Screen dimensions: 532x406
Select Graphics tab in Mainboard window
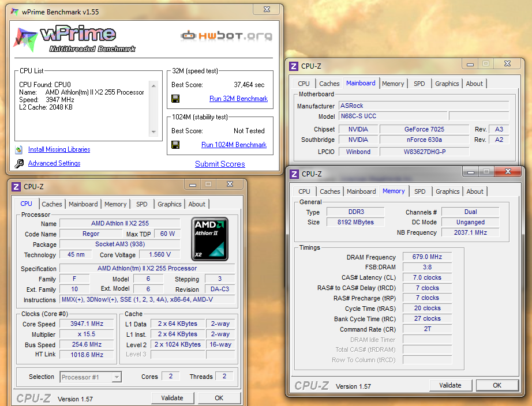447,84
